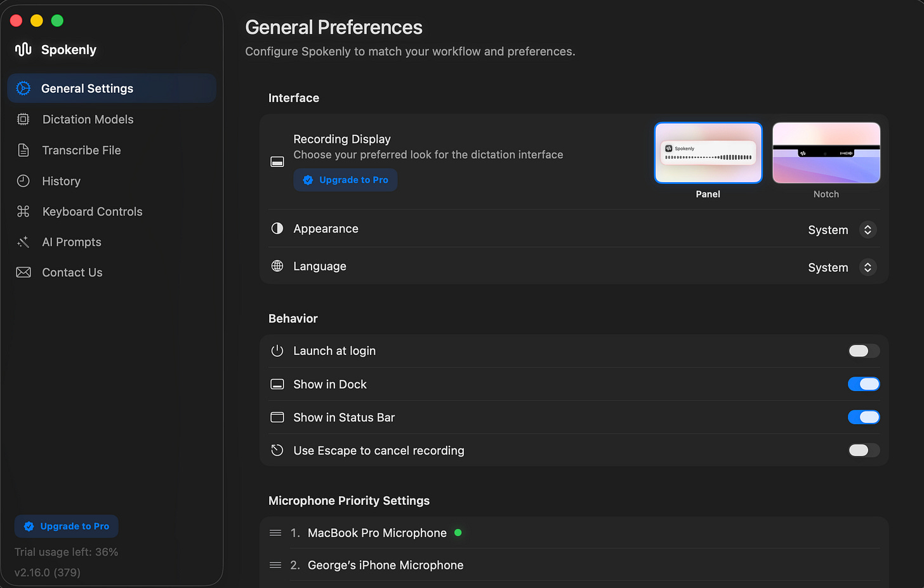Click the Notch label under thumbnail
The height and width of the screenshot is (588, 924).
tap(826, 194)
